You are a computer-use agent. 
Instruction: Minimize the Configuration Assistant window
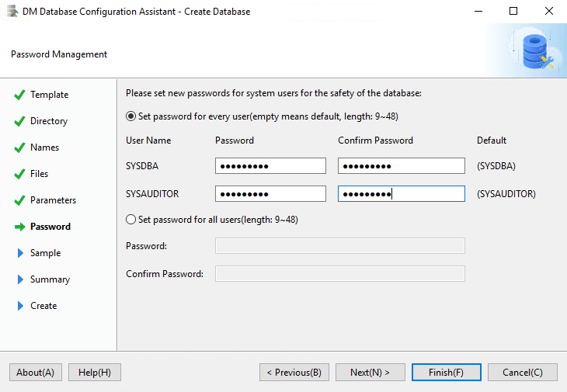tap(478, 11)
